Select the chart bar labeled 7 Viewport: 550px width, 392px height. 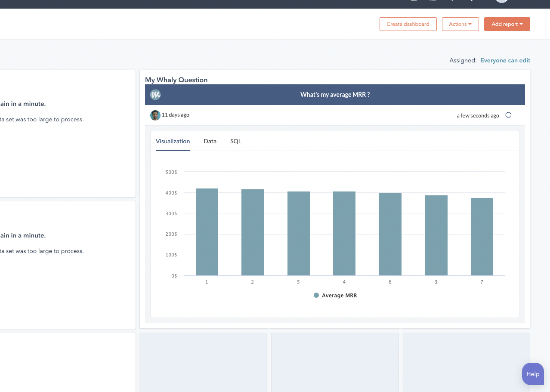tap(482, 237)
